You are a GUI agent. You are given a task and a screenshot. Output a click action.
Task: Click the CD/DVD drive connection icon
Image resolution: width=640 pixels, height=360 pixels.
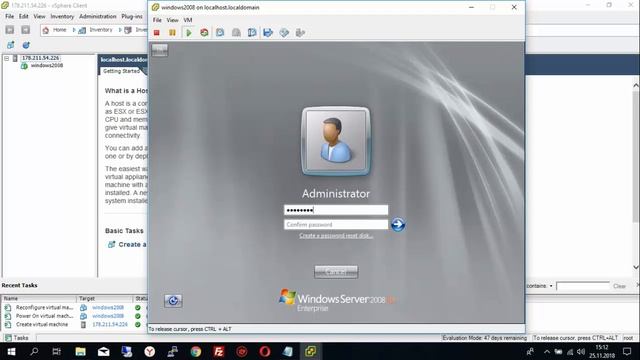[x=284, y=33]
